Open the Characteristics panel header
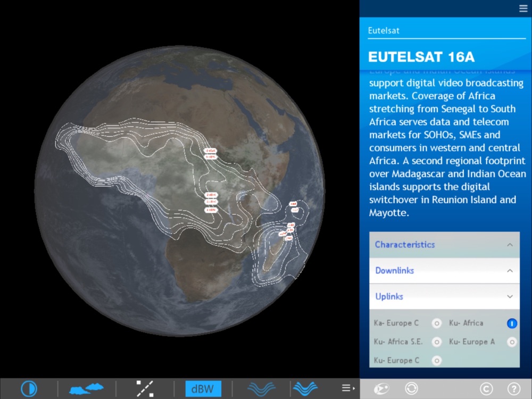Screen dimensions: 532x399 point(444,245)
